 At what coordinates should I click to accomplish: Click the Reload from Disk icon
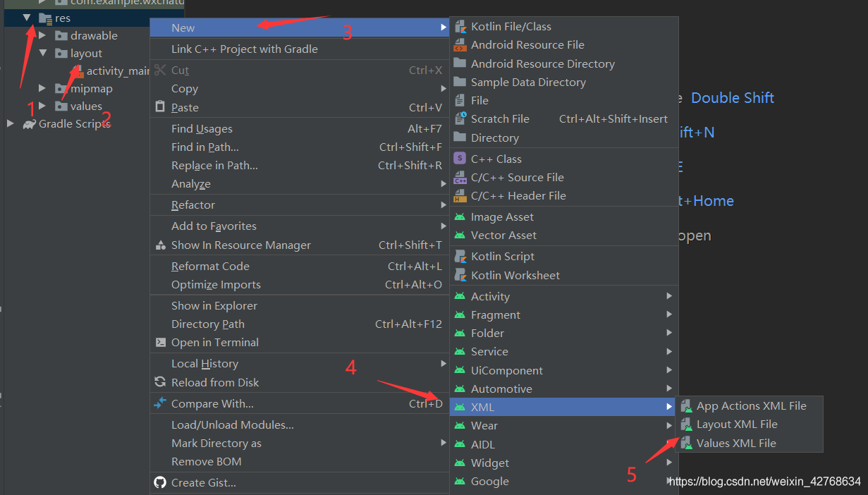pos(159,382)
